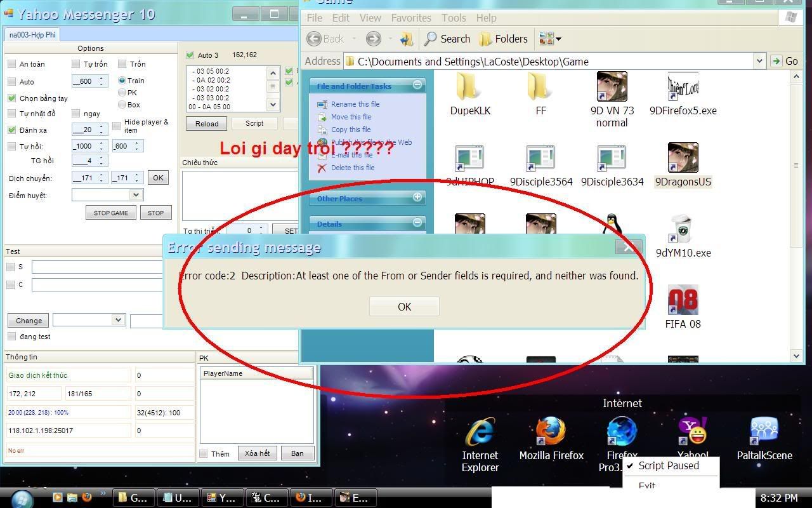Uncheck the Đánh xa checkbox
812x508 pixels.
(11, 130)
